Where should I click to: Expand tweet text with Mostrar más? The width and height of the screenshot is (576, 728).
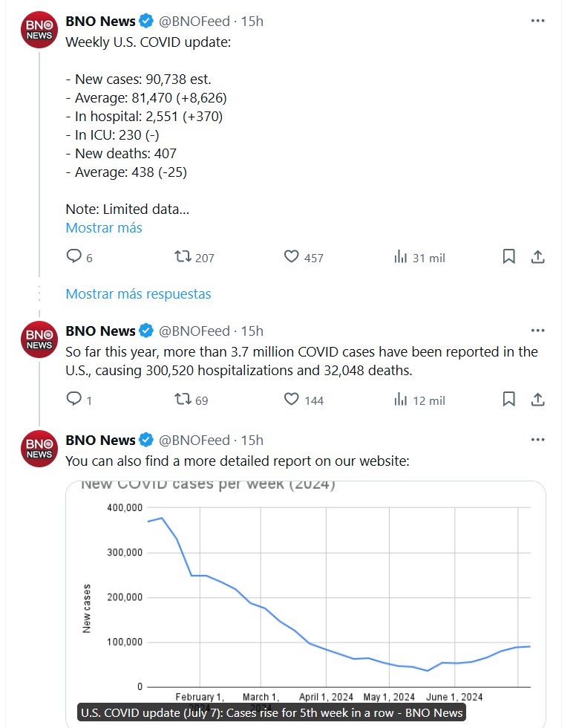(x=104, y=228)
